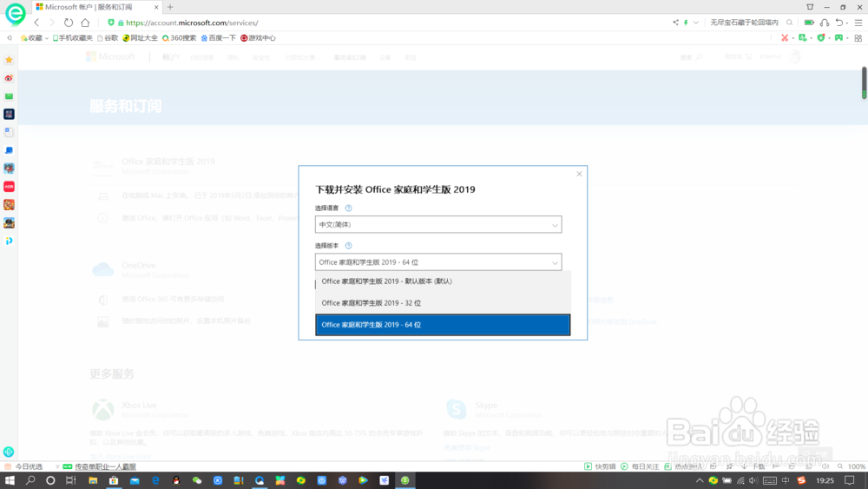
Task: Open the 收藏 favorites bookmark
Action: point(31,38)
